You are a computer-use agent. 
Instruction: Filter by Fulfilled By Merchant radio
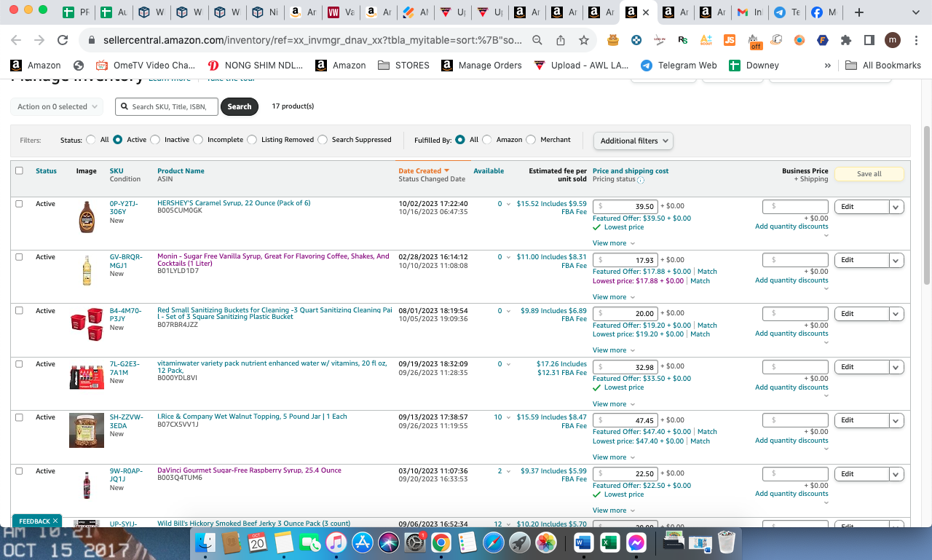531,140
